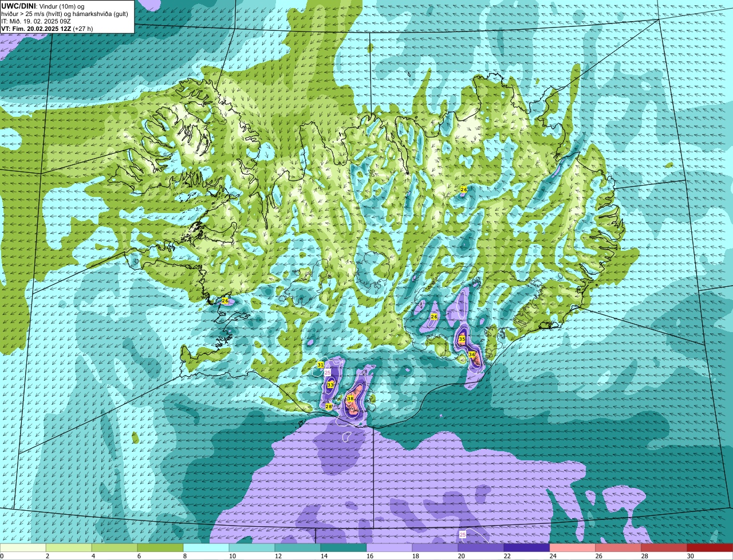Click the legend scale number 0

pyautogui.click(x=2, y=556)
